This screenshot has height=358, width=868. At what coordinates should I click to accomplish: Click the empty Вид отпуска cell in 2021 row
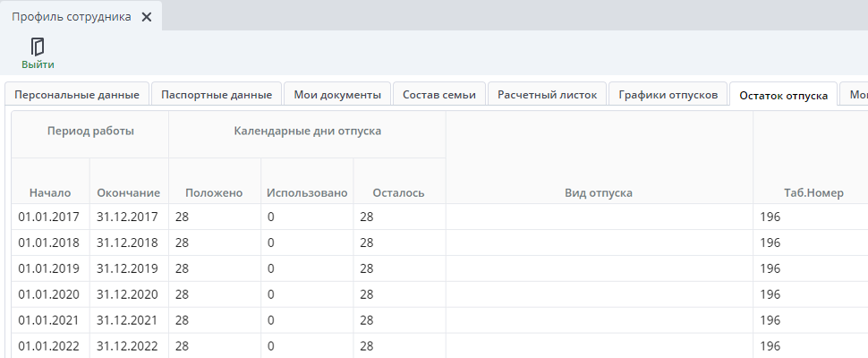tap(600, 320)
